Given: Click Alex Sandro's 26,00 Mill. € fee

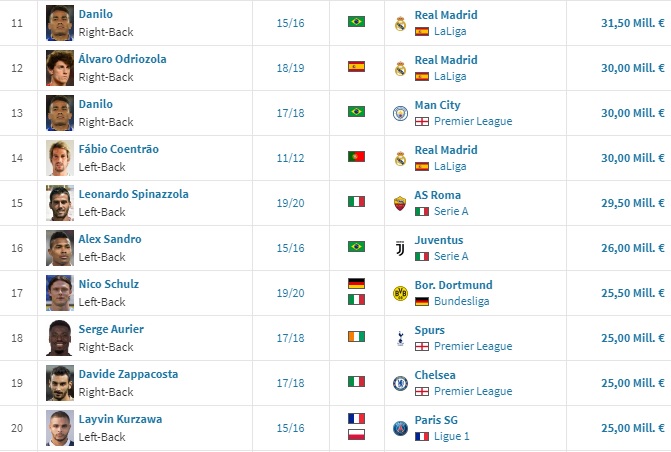Looking at the screenshot, I should pyautogui.click(x=632, y=248).
